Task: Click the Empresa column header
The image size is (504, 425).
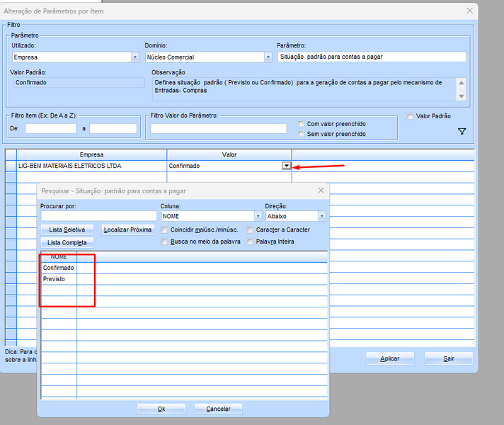Action: (x=91, y=154)
